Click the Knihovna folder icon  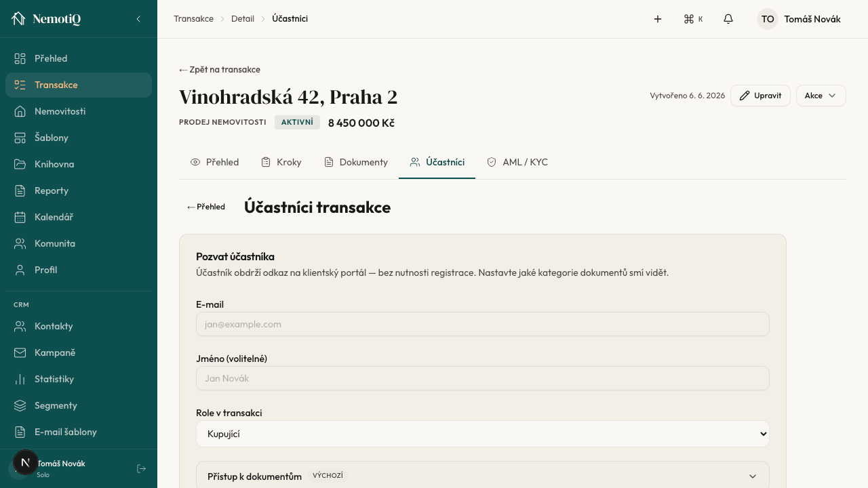(x=20, y=164)
